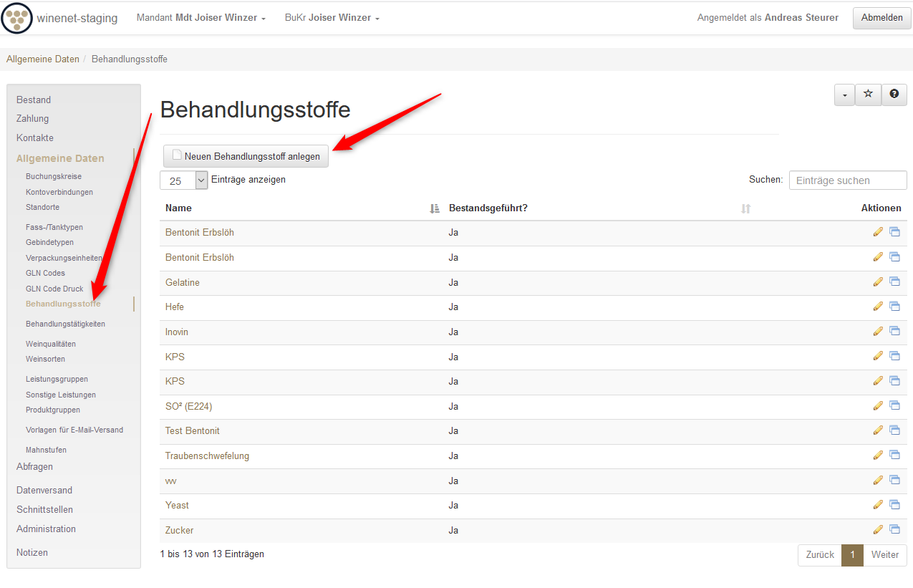Open the BuKr Joiser Winzer dropdown
This screenshot has width=913, height=588.
coord(332,18)
